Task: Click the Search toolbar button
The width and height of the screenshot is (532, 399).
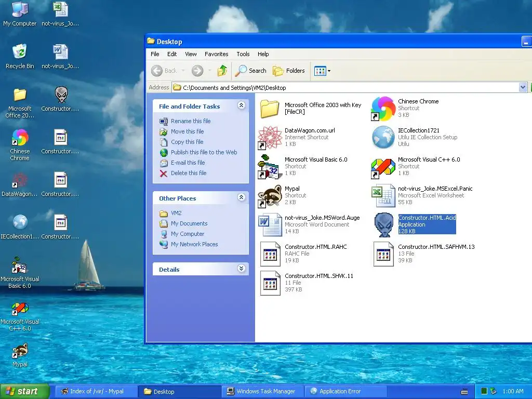Action: point(251,71)
